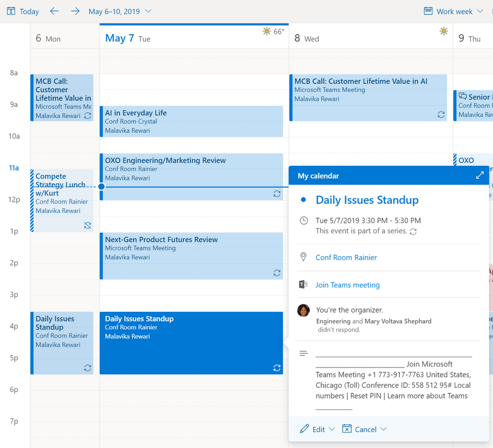This screenshot has width=493, height=448.
Task: Go to next week arrow
Action: click(75, 11)
